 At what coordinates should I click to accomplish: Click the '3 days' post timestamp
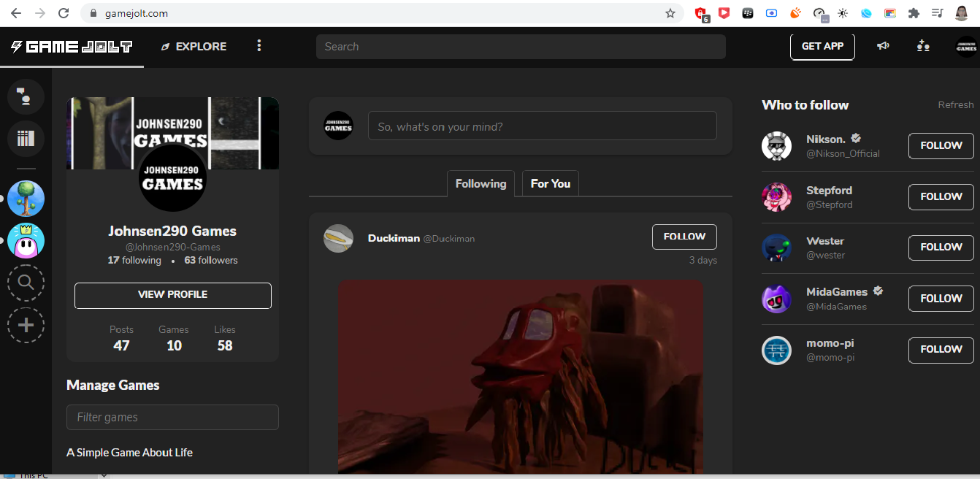click(703, 261)
